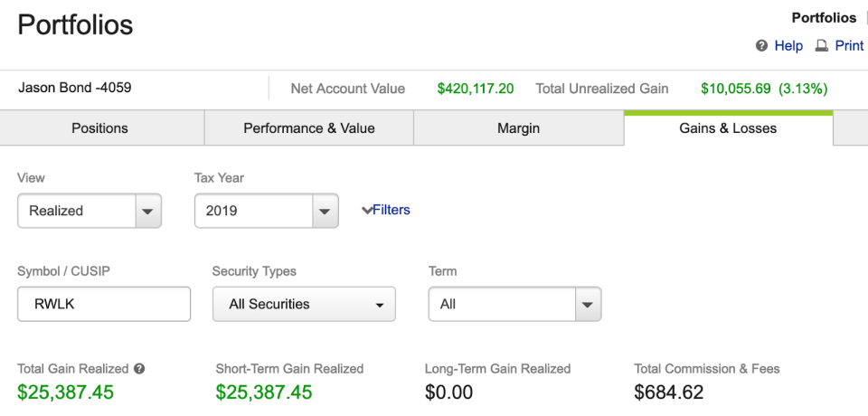Click the Filters link text

(392, 210)
